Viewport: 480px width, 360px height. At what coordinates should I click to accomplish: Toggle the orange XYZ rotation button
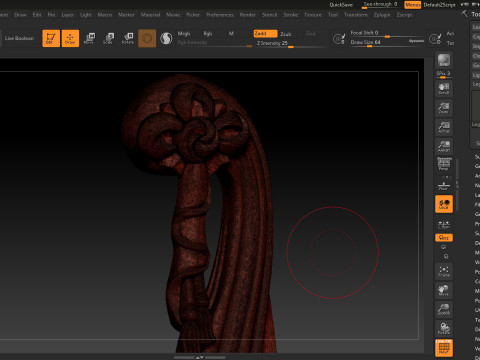[x=444, y=238]
